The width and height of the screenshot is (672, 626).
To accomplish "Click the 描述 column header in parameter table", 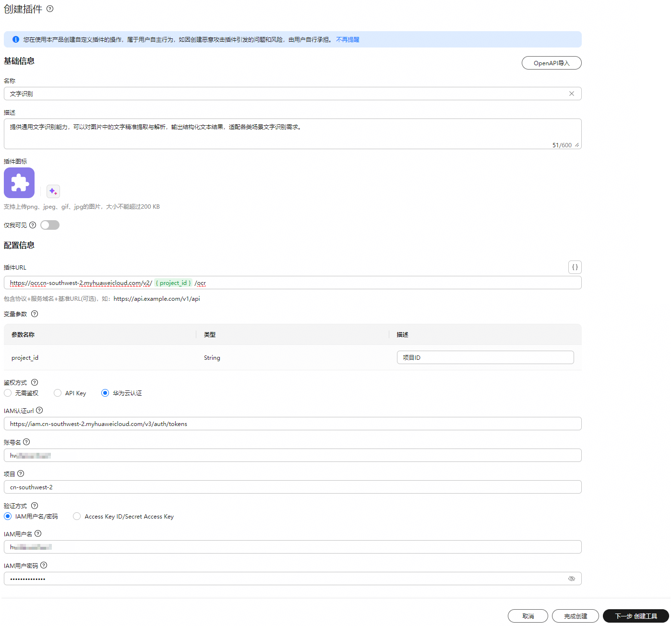I will [x=402, y=335].
